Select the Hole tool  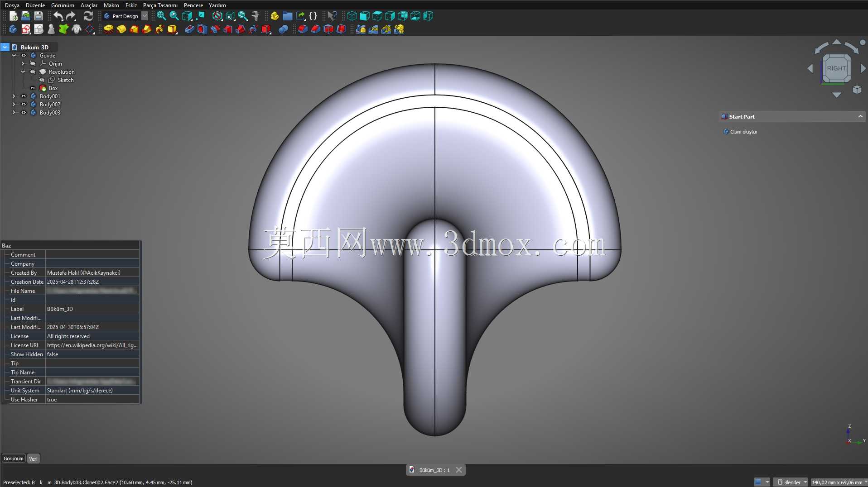click(x=202, y=29)
